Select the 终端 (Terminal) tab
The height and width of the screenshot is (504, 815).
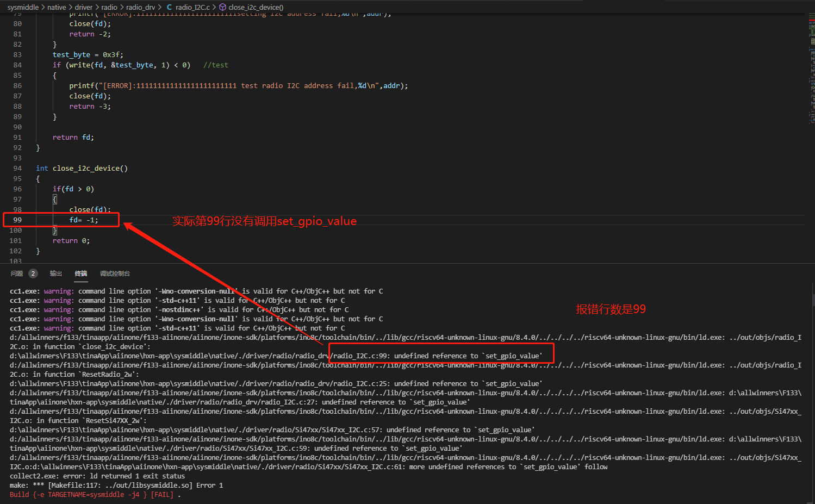click(x=81, y=273)
